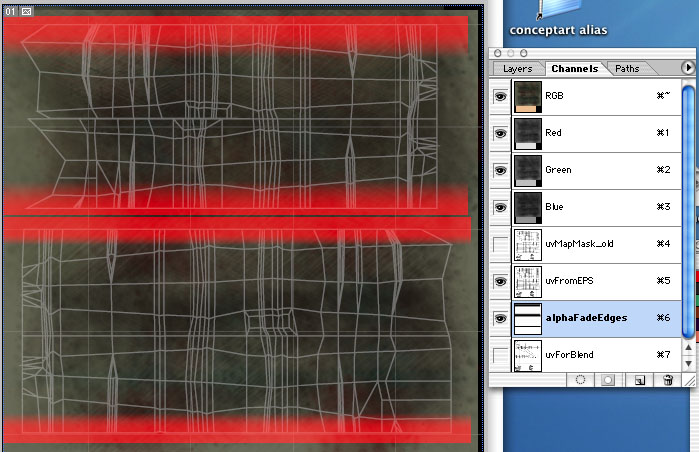Switch to the Layers tab
Screen dimensions: 699x452
[x=517, y=69]
